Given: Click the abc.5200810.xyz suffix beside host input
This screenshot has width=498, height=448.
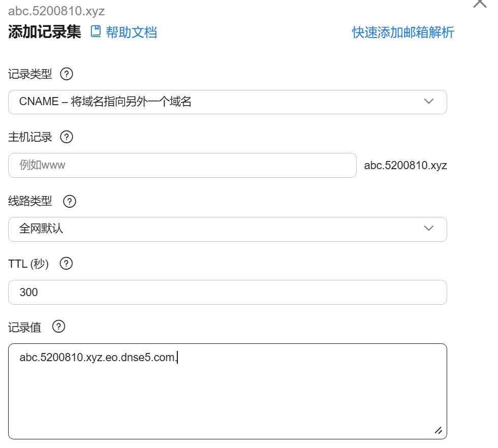Looking at the screenshot, I should tap(406, 166).
